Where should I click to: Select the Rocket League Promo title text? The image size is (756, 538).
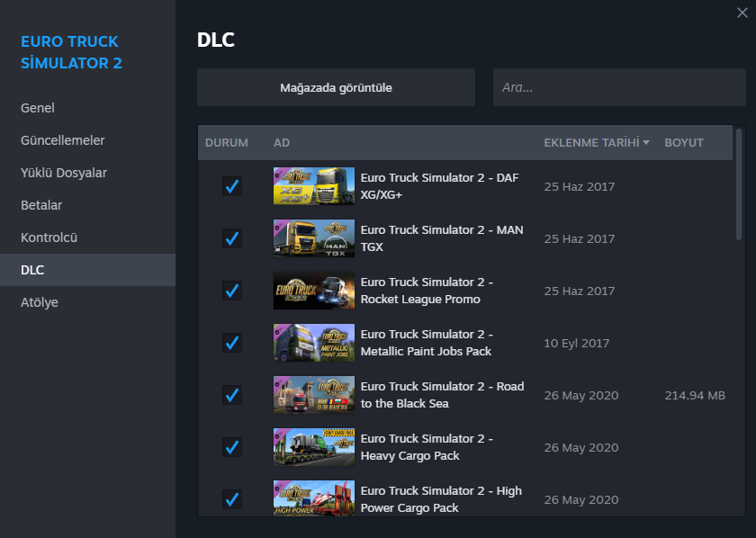click(x=427, y=291)
